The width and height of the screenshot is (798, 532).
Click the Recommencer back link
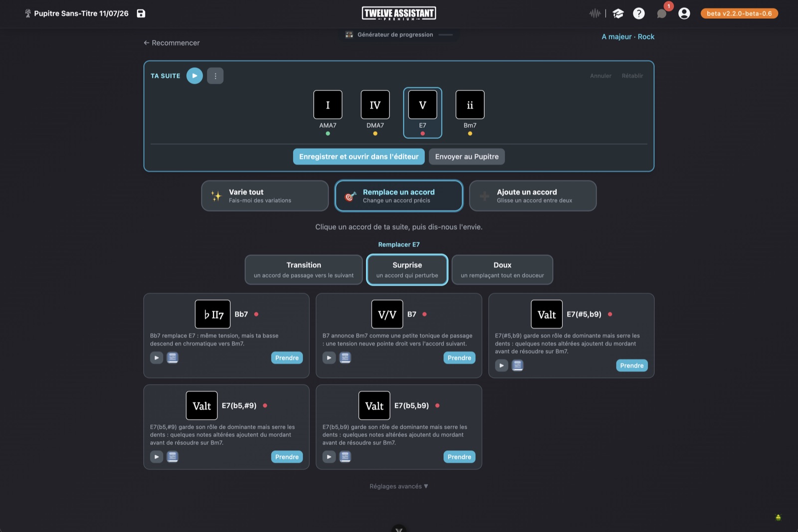click(x=172, y=43)
